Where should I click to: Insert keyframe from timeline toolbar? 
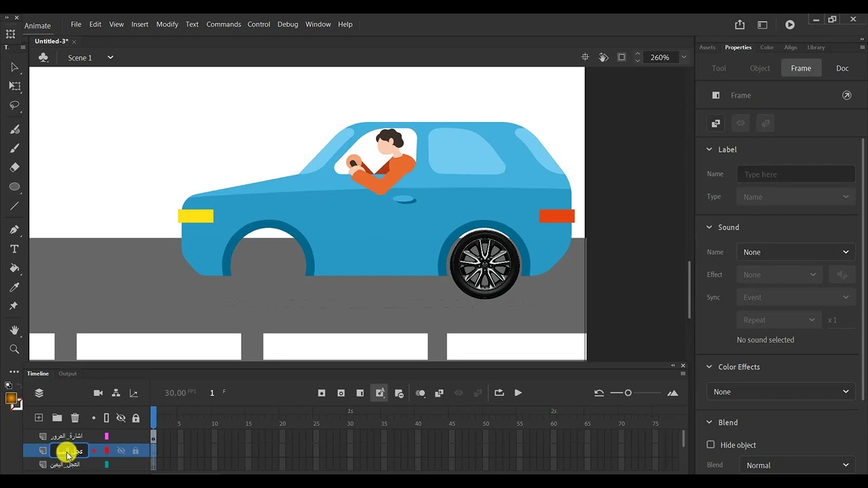(x=322, y=393)
